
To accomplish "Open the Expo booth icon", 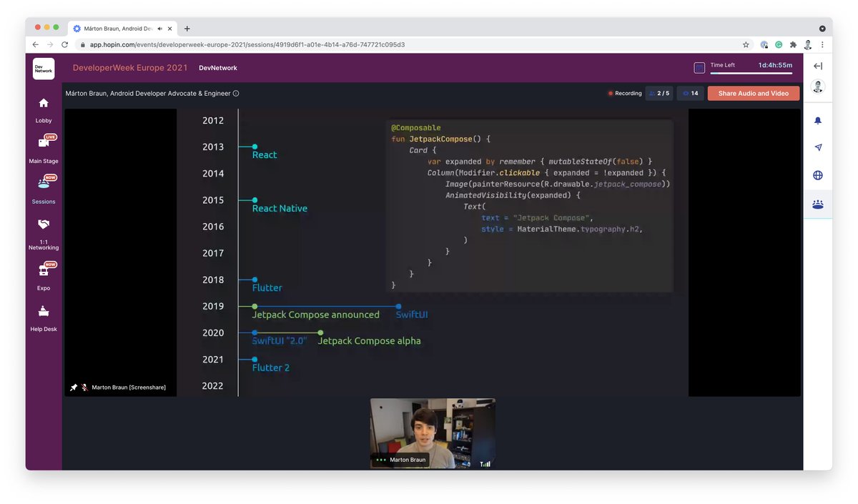I will (44, 270).
